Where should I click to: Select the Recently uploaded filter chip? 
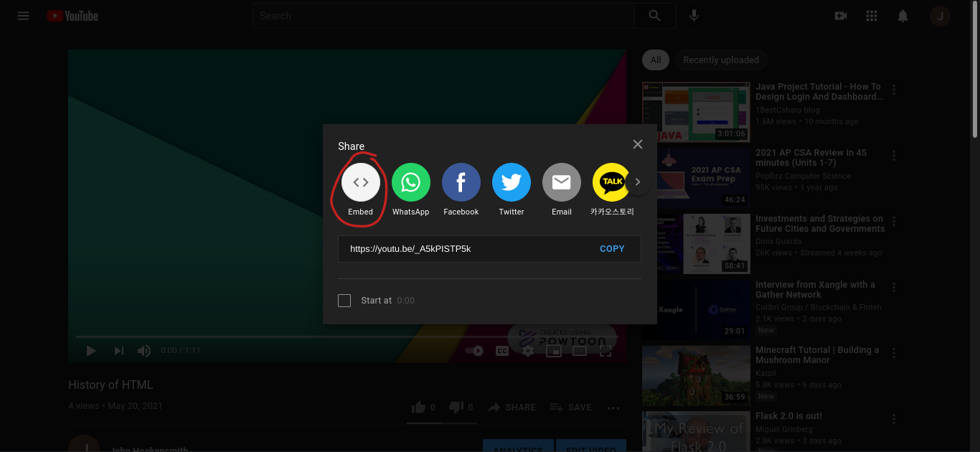click(720, 60)
